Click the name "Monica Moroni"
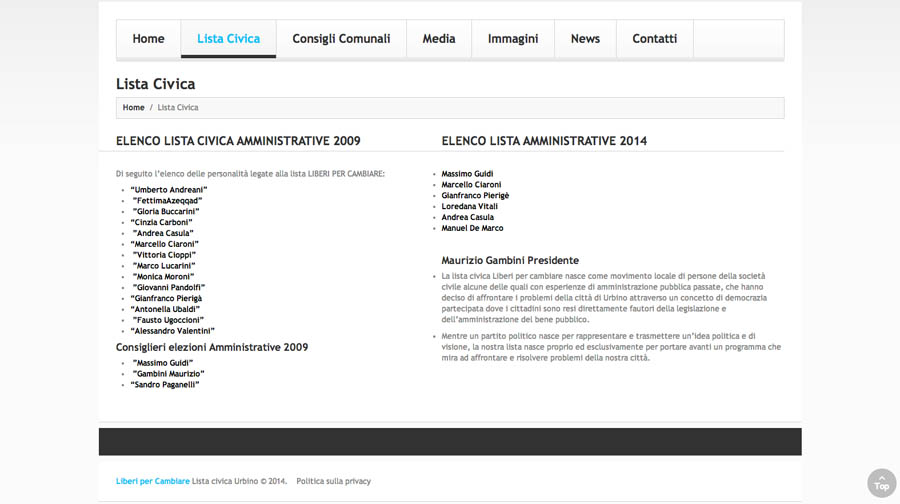The height and width of the screenshot is (504, 900). coord(164,277)
